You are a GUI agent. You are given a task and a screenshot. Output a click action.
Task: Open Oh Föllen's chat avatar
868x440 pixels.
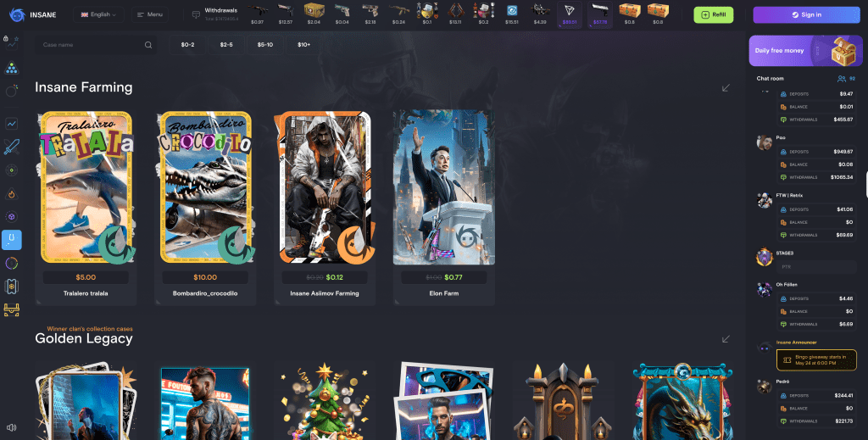click(764, 289)
